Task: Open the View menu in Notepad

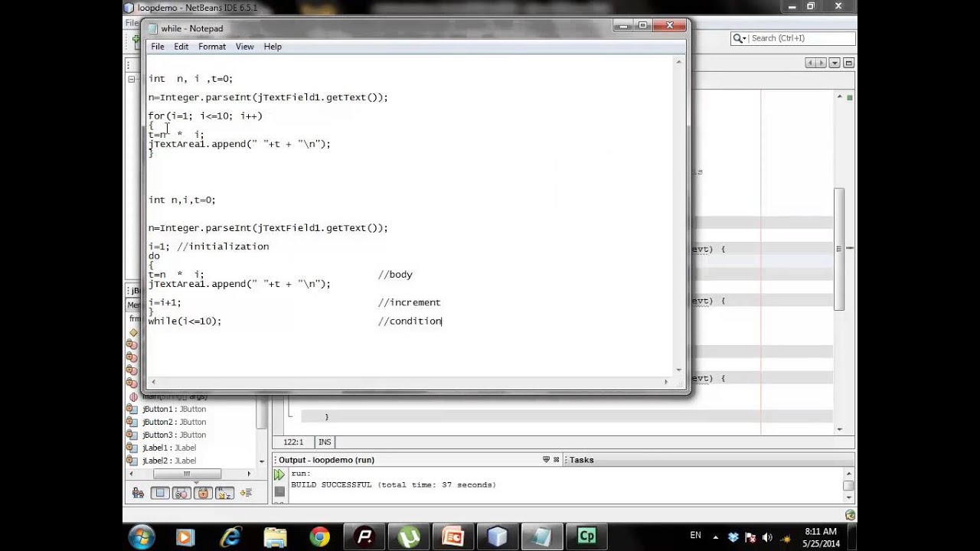Action: pyautogui.click(x=244, y=47)
